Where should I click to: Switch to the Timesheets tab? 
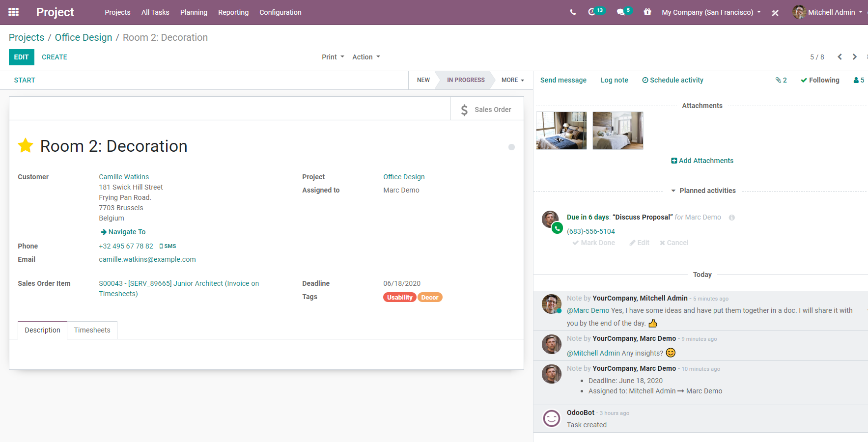[92, 330]
